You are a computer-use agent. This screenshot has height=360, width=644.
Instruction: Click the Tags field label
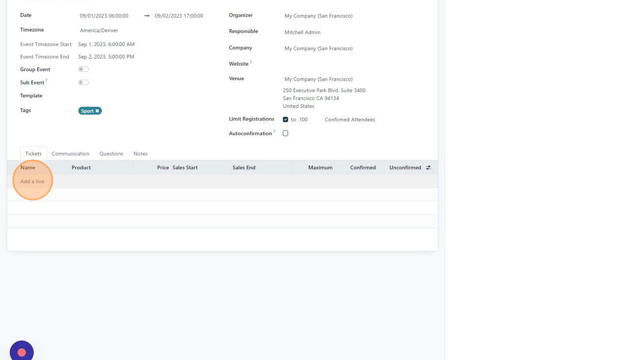point(25,110)
